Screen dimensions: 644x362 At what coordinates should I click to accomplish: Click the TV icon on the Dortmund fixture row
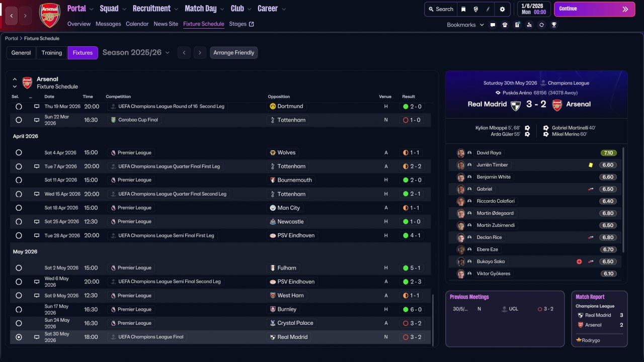(x=37, y=107)
